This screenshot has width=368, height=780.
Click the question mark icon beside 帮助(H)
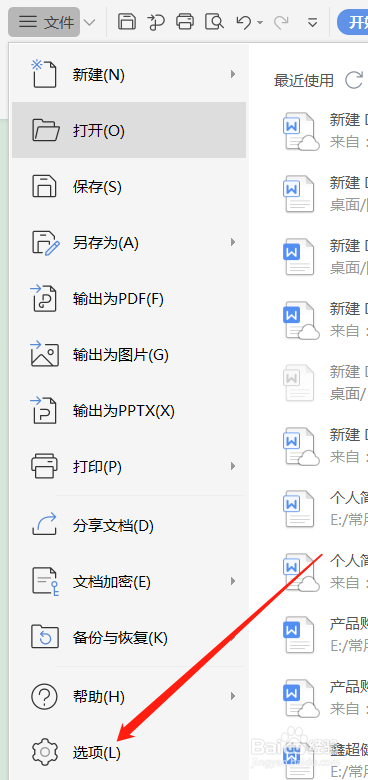point(44,696)
